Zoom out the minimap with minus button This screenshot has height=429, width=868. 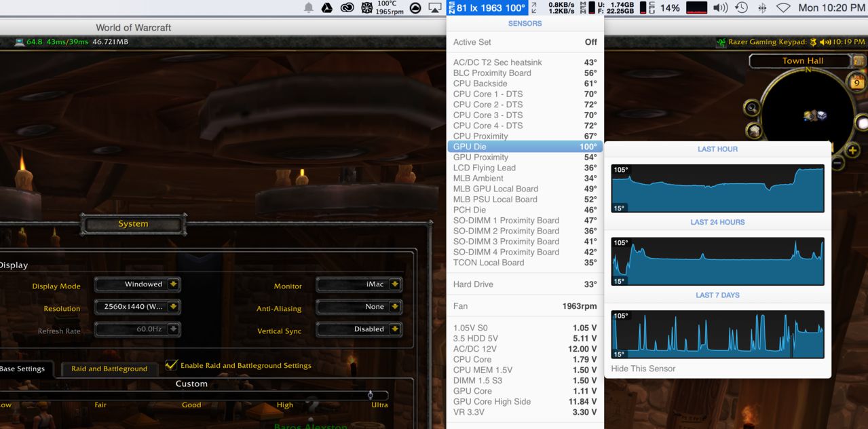point(837,163)
